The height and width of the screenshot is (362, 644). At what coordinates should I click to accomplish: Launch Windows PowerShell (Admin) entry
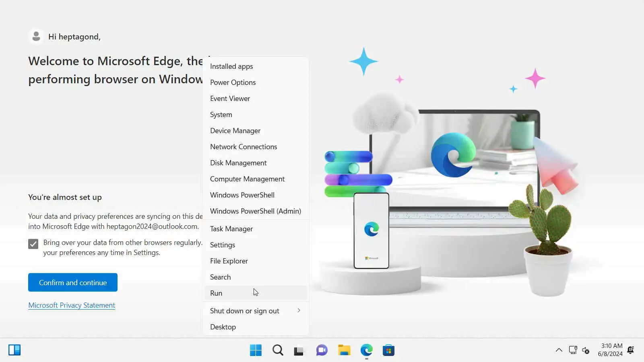(x=256, y=211)
